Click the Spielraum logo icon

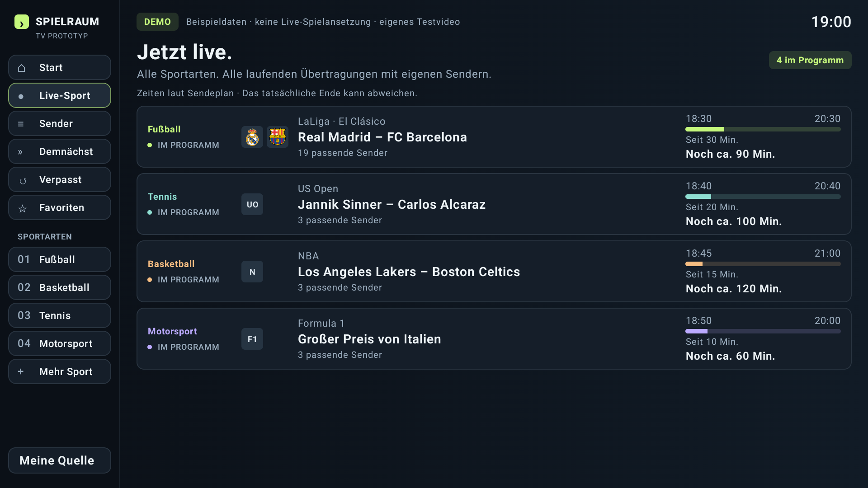pos(22,22)
